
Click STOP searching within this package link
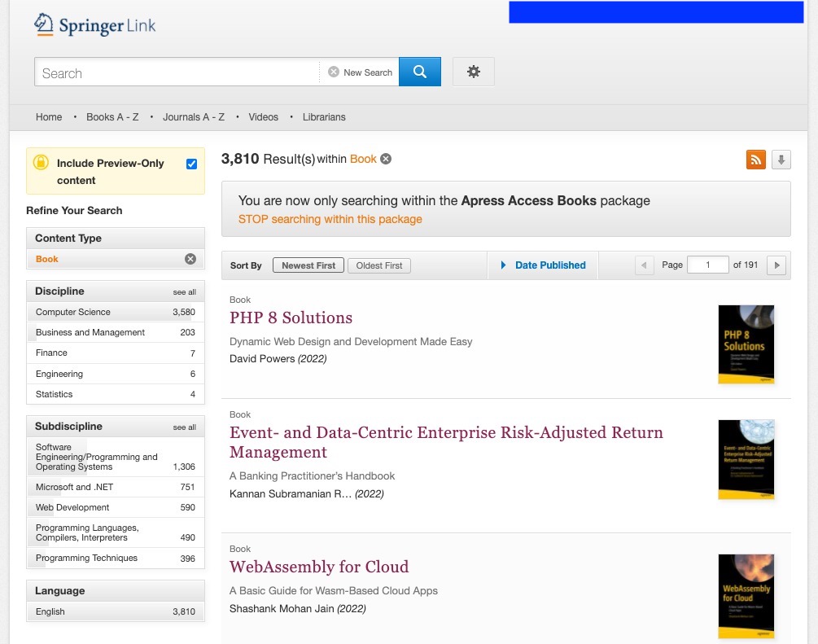(330, 219)
